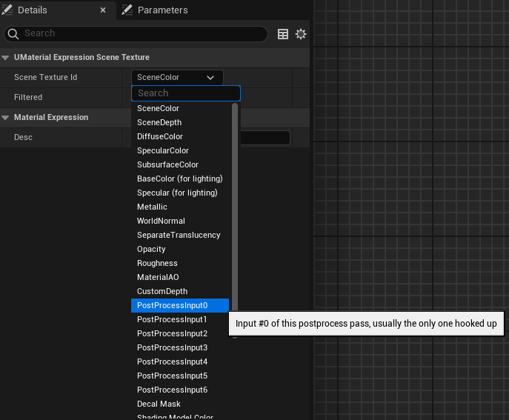The width and height of the screenshot is (509, 420).
Task: Click the table view icon beside search
Action: tap(283, 34)
